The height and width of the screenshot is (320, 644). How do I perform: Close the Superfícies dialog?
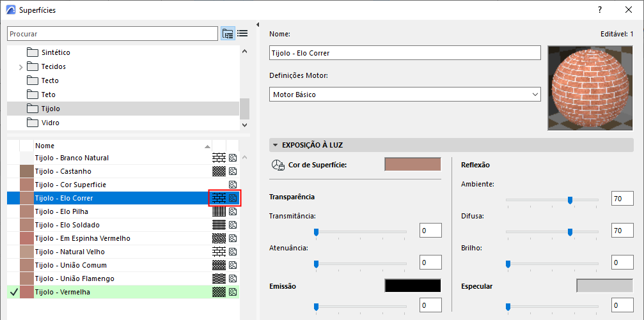click(x=629, y=10)
